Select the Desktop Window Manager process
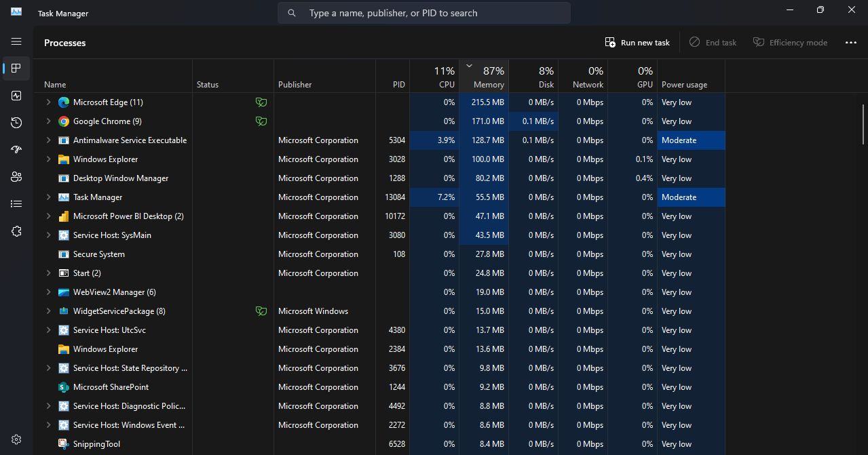 click(x=379, y=178)
